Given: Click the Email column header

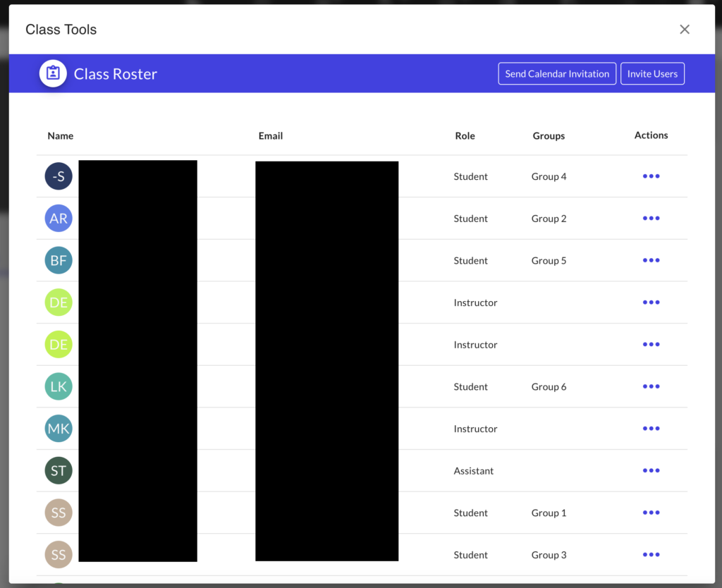Looking at the screenshot, I should coord(271,136).
